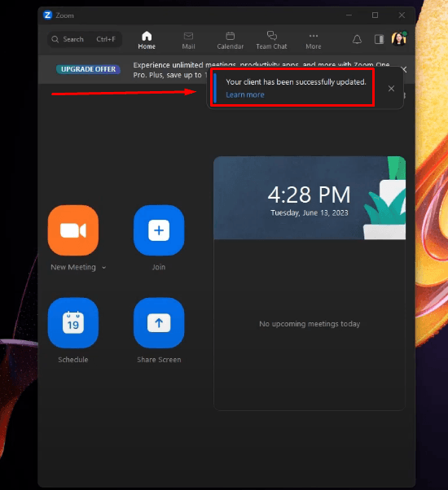Click the Search field
The width and height of the screenshot is (448, 490).
85,39
